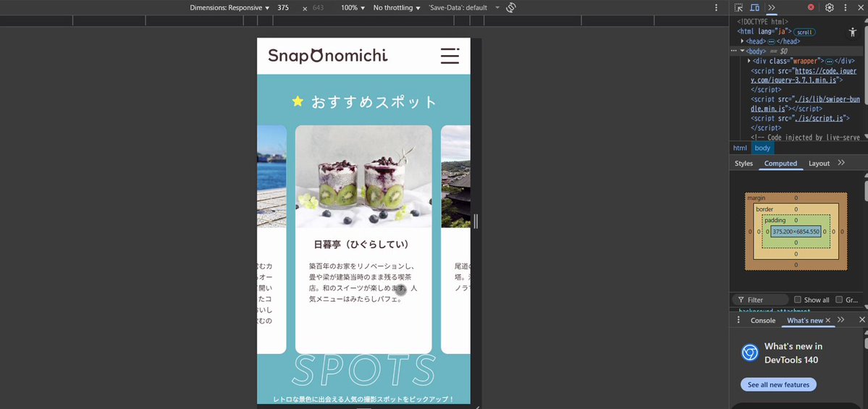Click the harbor photo card on the left
The image size is (868, 409).
271,239
